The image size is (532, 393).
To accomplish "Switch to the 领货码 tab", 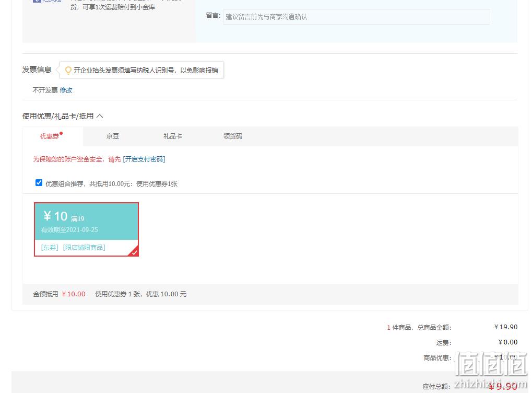I will (233, 136).
